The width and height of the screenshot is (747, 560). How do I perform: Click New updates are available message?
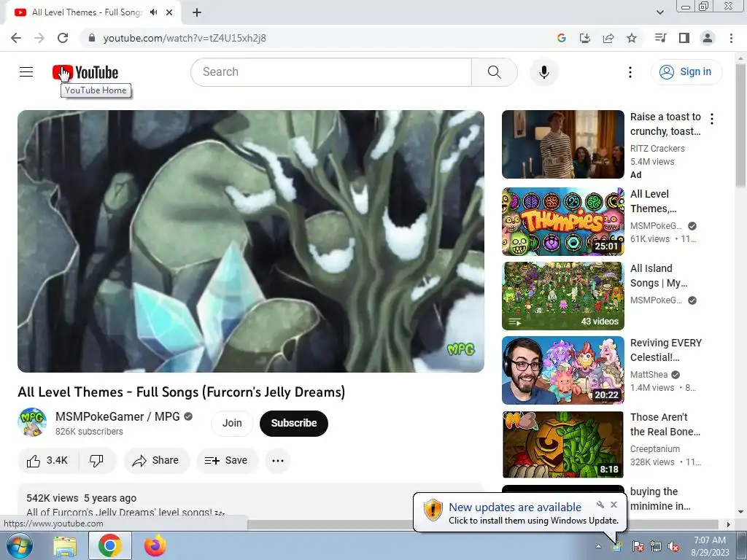[x=515, y=507]
